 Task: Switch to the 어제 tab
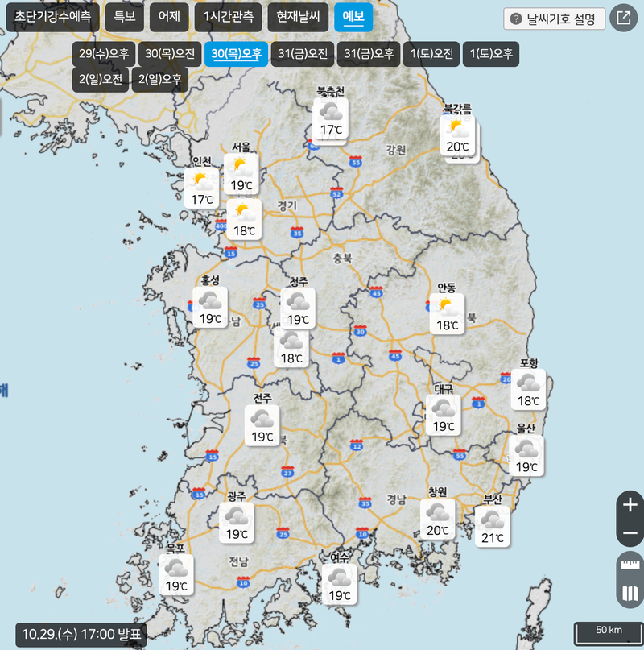tap(168, 17)
